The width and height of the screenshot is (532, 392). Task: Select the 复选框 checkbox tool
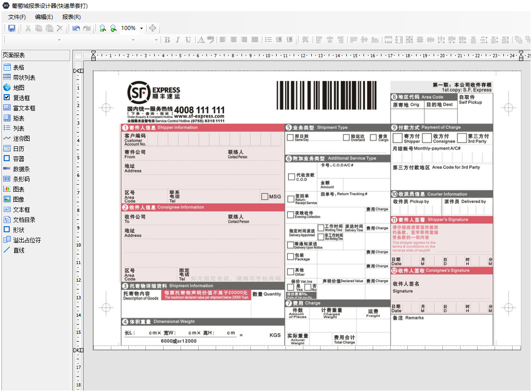click(17, 98)
